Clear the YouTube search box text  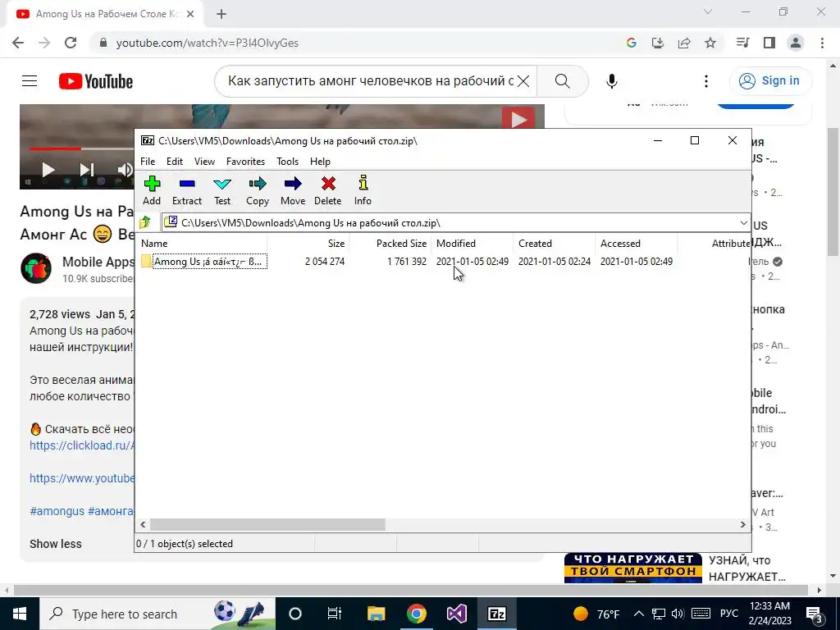(x=523, y=81)
